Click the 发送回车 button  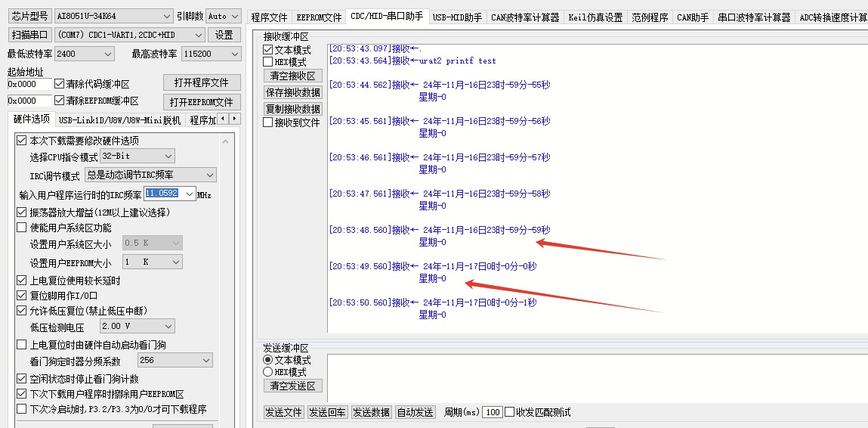(x=328, y=412)
